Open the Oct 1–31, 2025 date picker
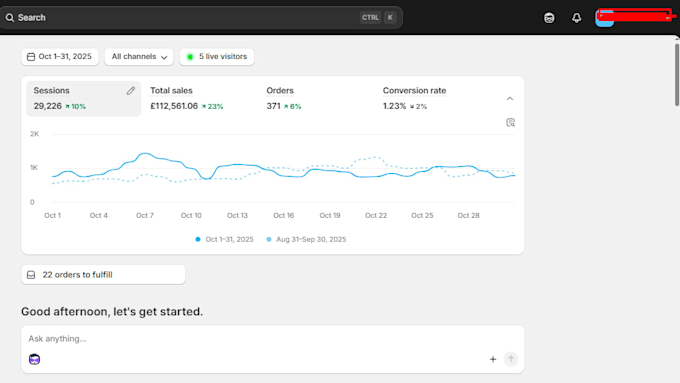The width and height of the screenshot is (680, 383). pyautogui.click(x=60, y=57)
